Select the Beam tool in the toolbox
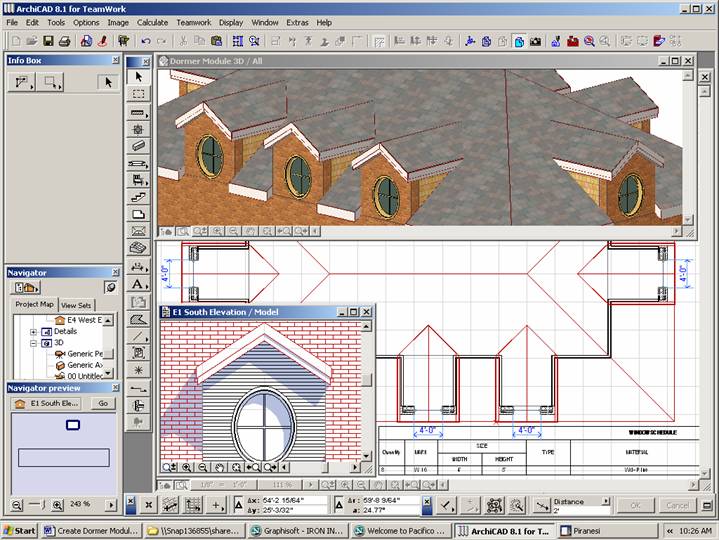This screenshot has height=540, width=719. pos(138,146)
